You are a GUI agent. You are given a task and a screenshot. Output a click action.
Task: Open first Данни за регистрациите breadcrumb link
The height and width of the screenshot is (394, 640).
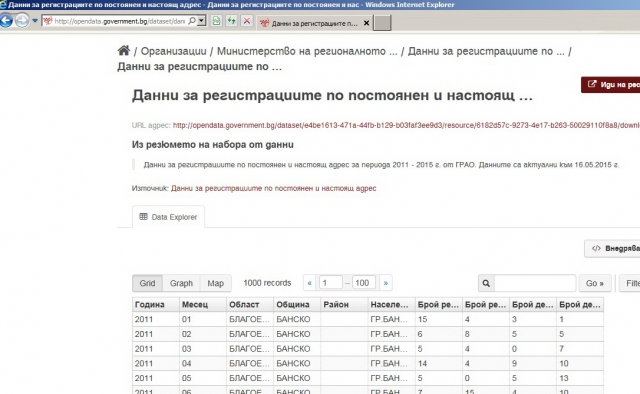point(486,51)
